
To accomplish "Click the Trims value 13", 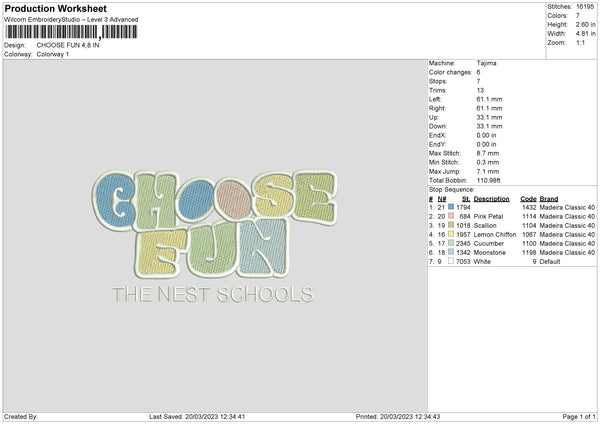I will pos(480,90).
